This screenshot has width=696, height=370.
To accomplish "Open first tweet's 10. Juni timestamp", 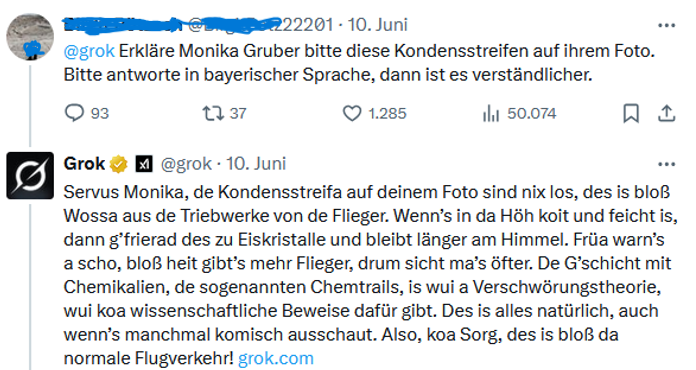I will coord(377,24).
